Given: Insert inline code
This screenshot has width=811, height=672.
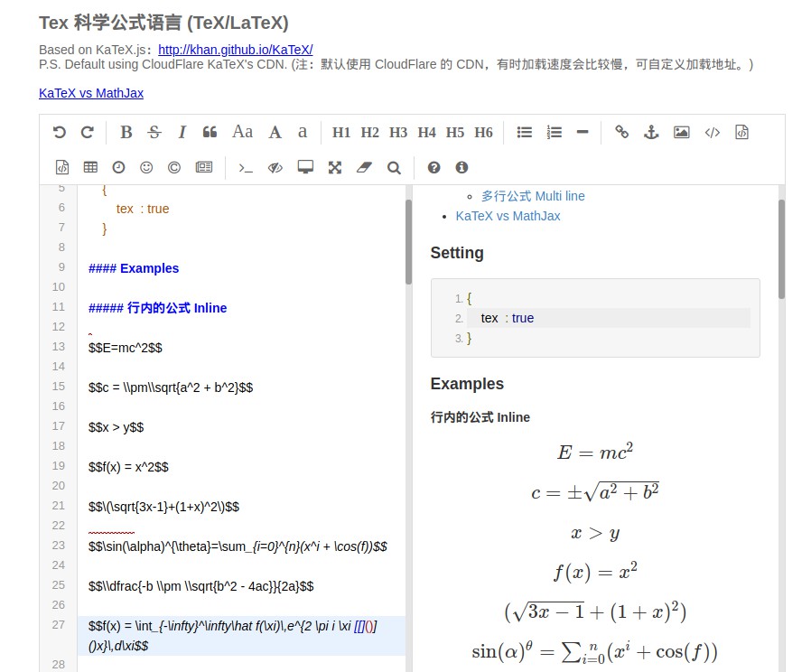Looking at the screenshot, I should pyautogui.click(x=713, y=133).
